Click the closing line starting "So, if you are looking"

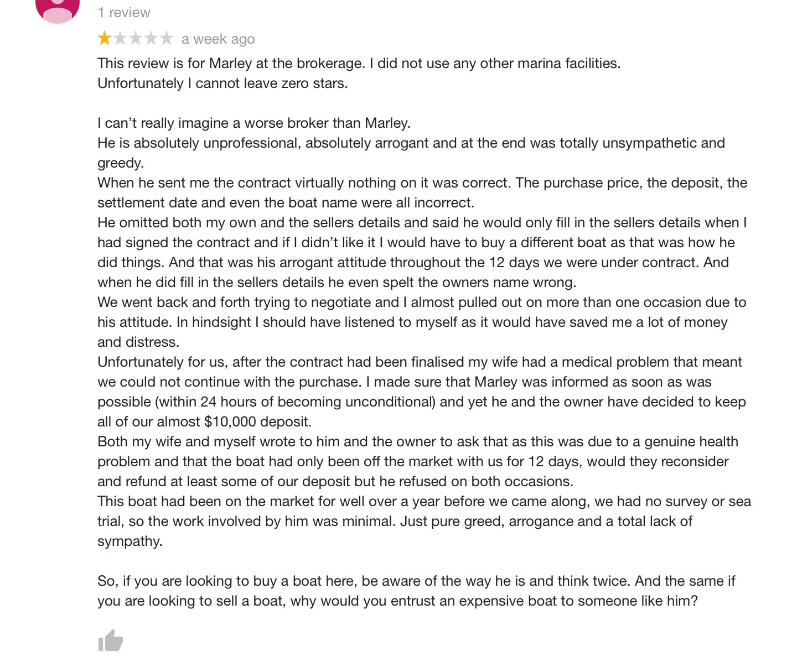pos(416,581)
